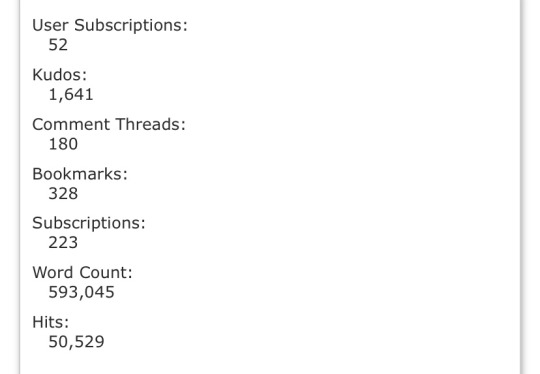Click the Kudos label
540x374 pixels.
tap(60, 75)
